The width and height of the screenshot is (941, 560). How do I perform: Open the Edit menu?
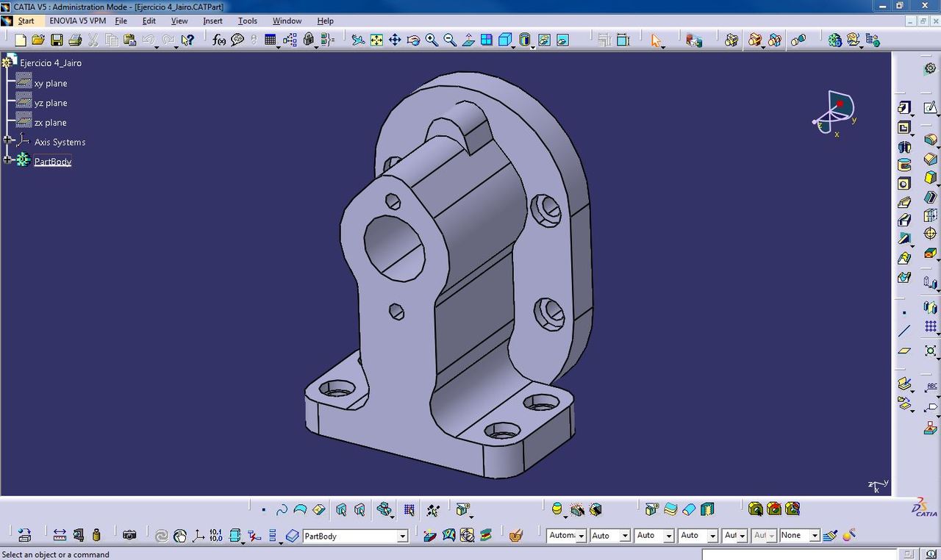[149, 21]
